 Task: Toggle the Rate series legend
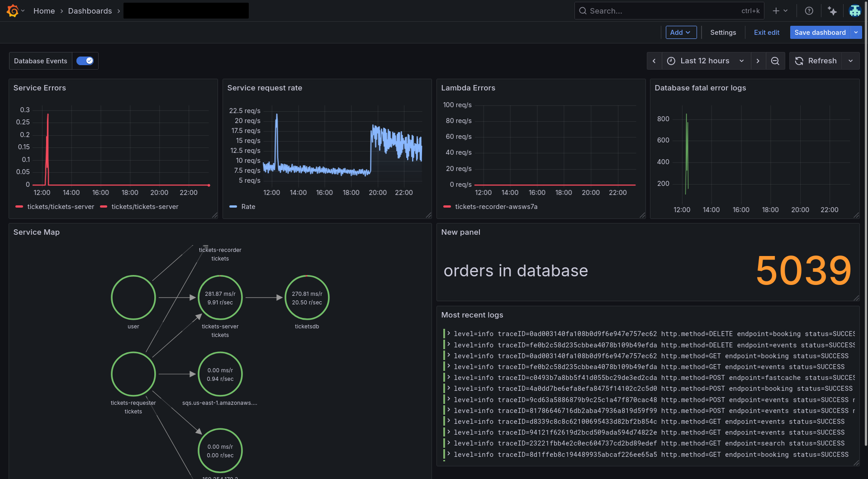[x=248, y=207]
